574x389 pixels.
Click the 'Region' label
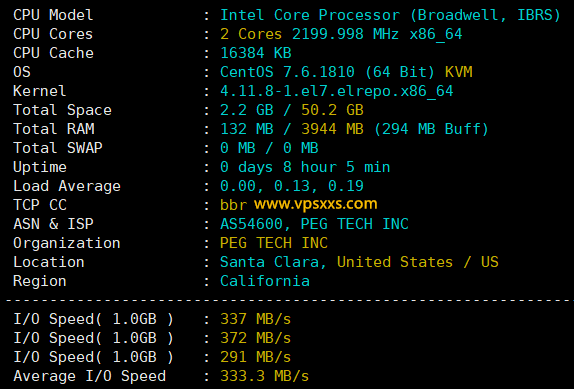(x=40, y=281)
